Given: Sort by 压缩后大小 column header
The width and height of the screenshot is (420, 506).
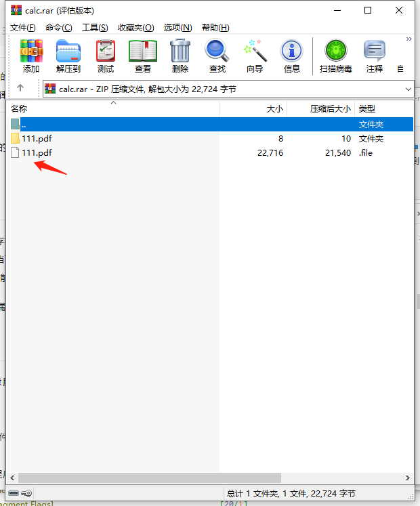Looking at the screenshot, I should (x=330, y=109).
